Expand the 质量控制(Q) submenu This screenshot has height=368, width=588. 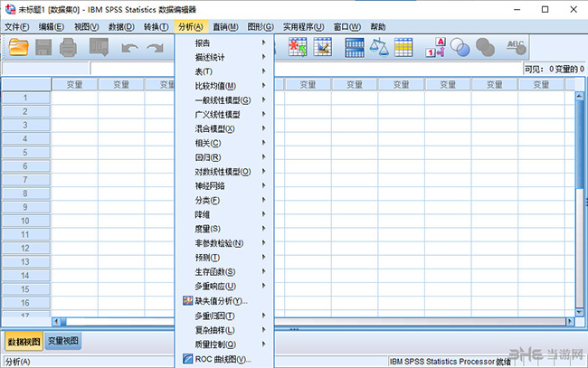(224, 344)
